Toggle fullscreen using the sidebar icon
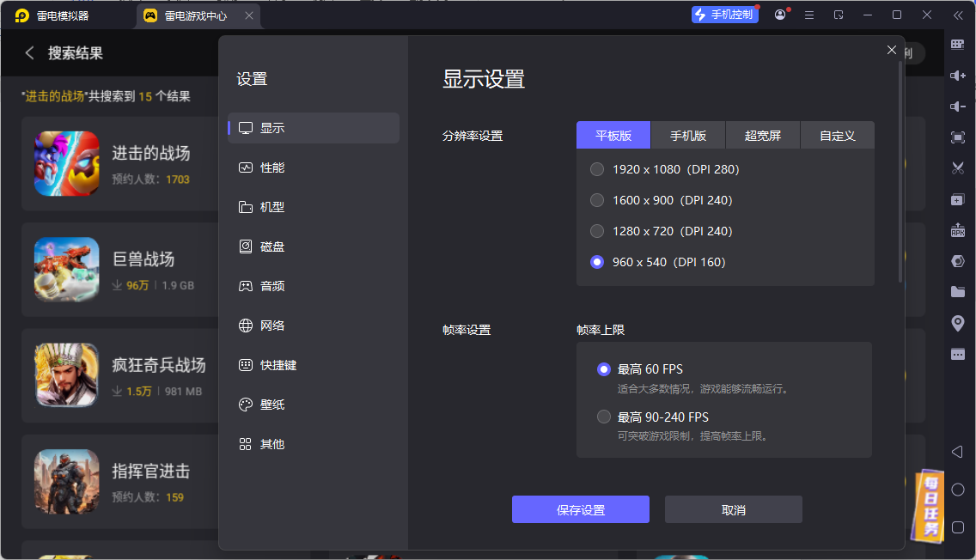976x560 pixels. (x=957, y=137)
